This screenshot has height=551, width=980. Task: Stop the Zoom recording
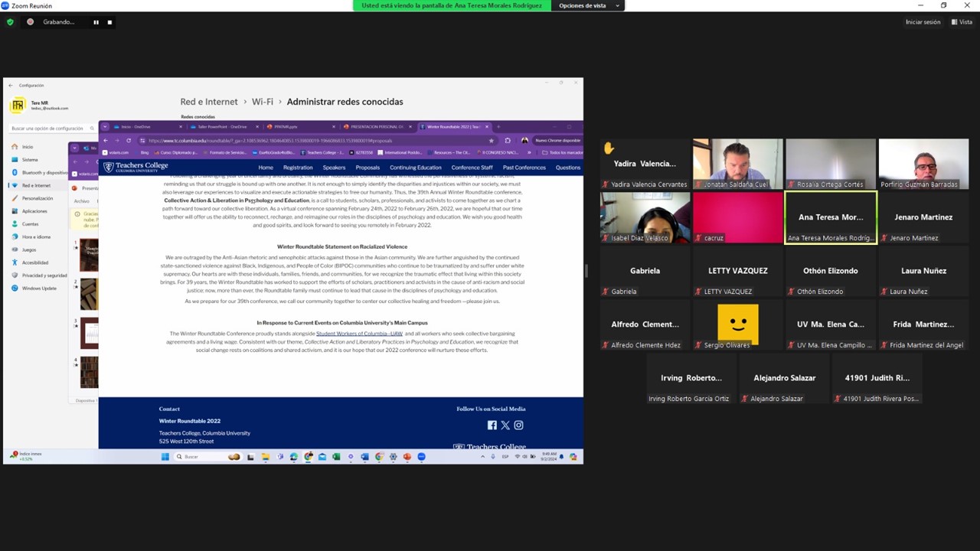109,22
